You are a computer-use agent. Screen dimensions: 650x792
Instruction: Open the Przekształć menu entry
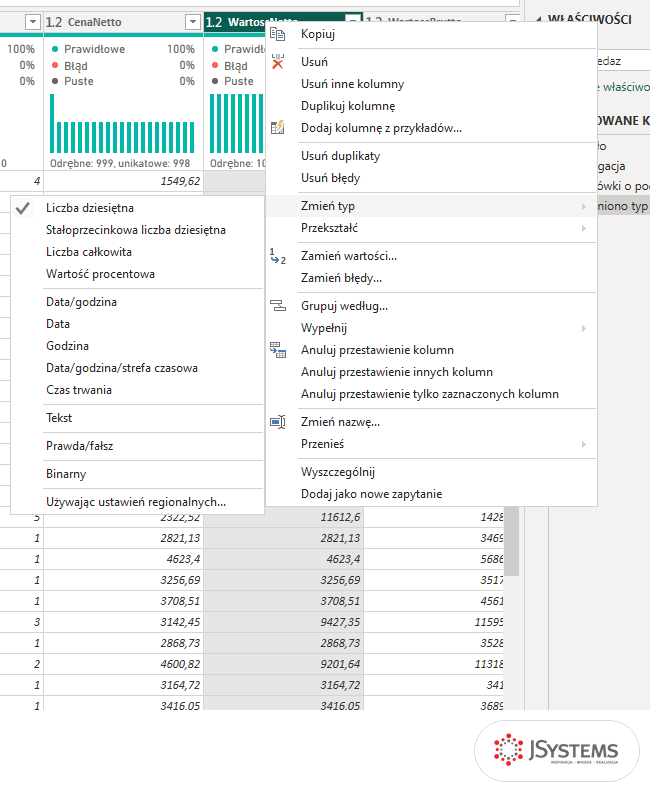[431, 228]
